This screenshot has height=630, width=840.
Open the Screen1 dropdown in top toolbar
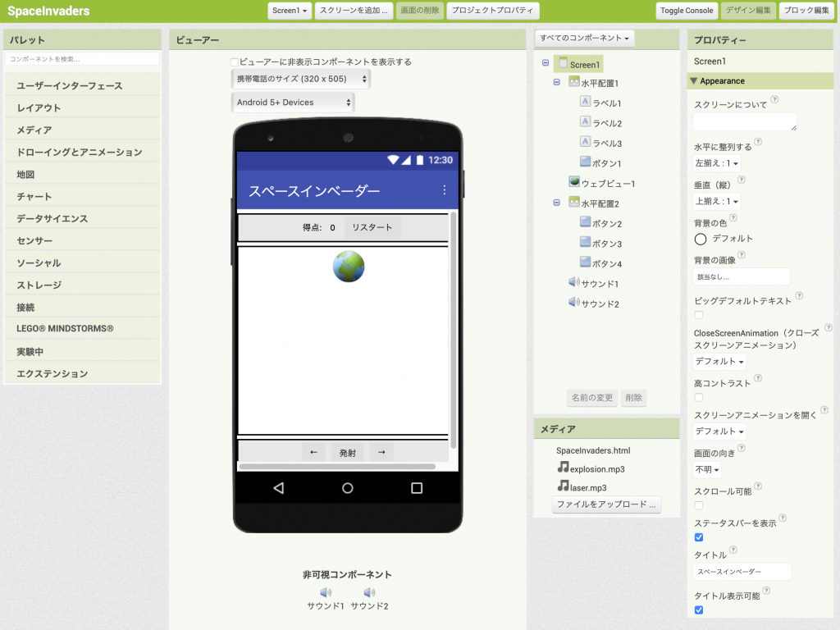290,11
